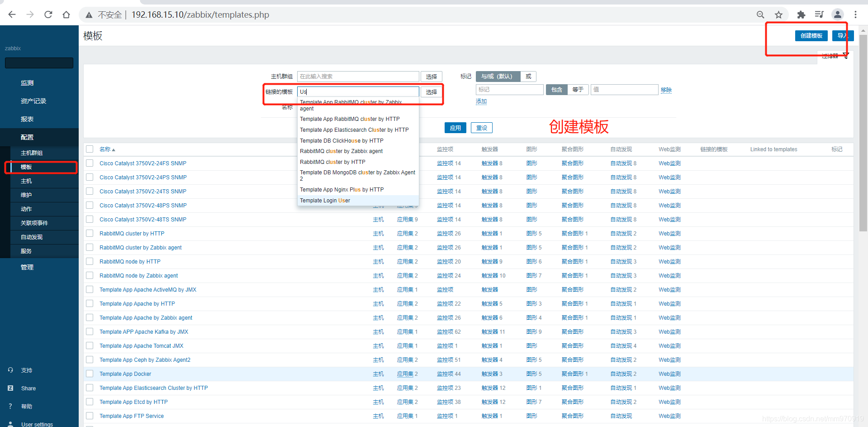This screenshot has width=868, height=427.
Task: Open the Template App Docker template link
Action: point(125,374)
